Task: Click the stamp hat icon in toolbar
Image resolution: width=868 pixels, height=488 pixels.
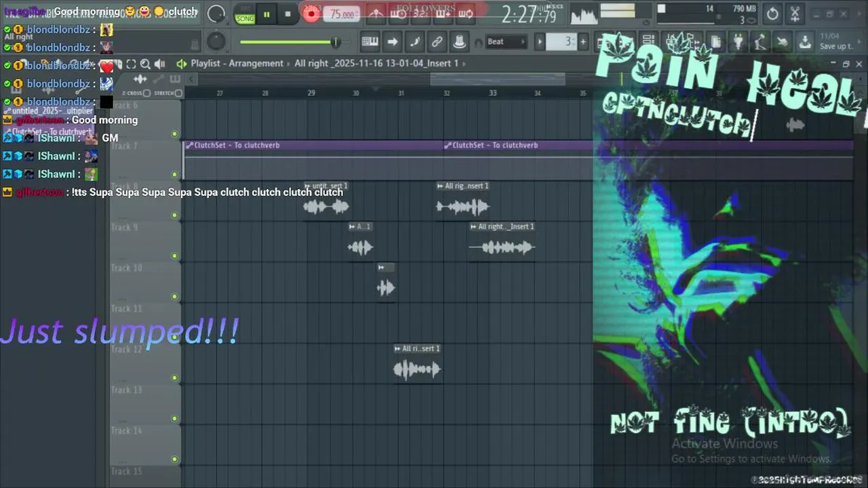Action: point(459,42)
